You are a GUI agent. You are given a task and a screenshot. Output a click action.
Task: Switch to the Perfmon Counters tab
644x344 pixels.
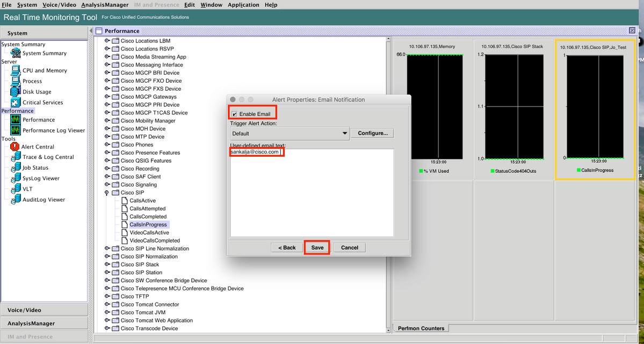pyautogui.click(x=421, y=328)
